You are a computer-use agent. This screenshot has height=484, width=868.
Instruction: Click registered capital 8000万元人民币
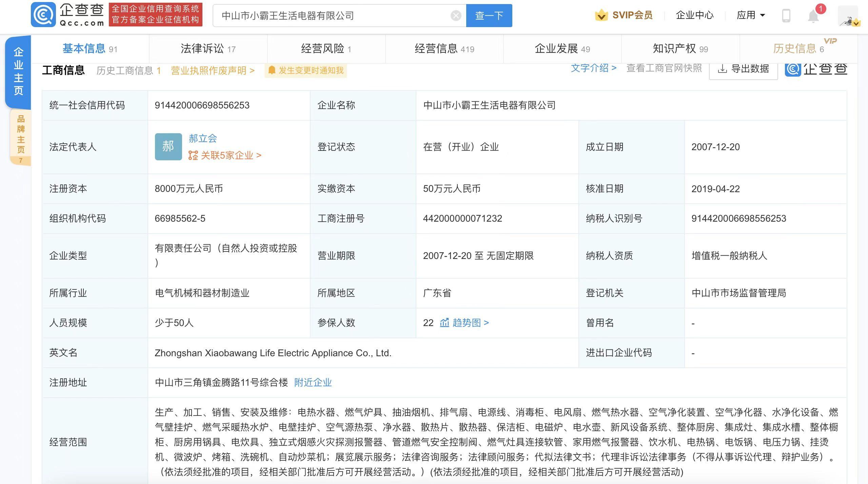189,188
